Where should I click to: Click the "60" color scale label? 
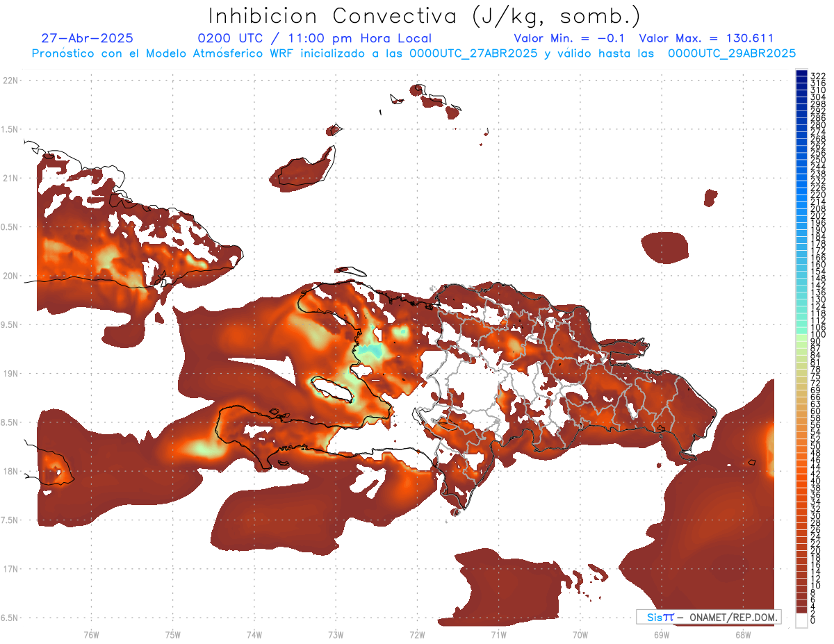coord(816,411)
